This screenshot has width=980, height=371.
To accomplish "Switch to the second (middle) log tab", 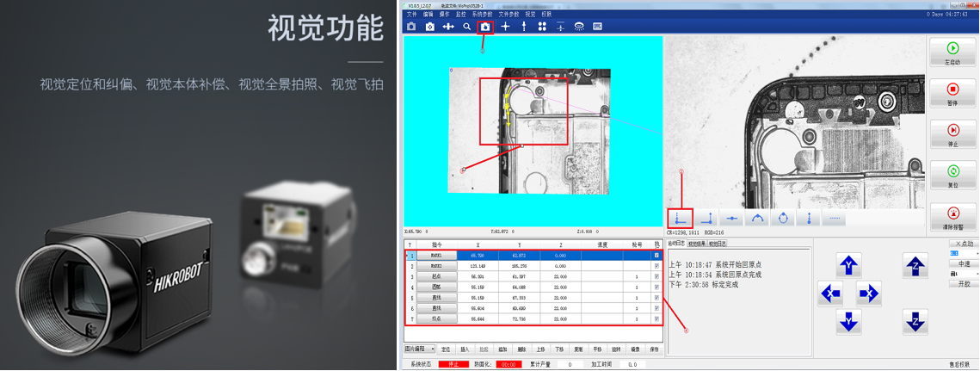I will pos(696,243).
